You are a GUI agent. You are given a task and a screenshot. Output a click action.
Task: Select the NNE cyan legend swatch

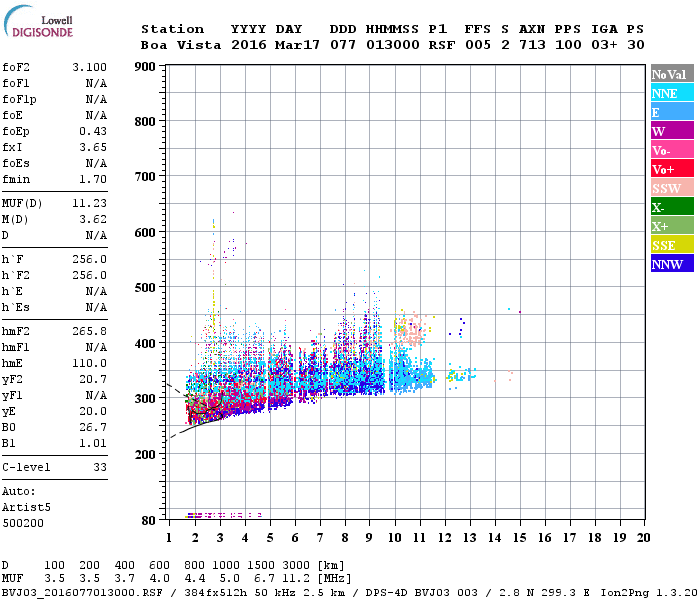pos(672,93)
